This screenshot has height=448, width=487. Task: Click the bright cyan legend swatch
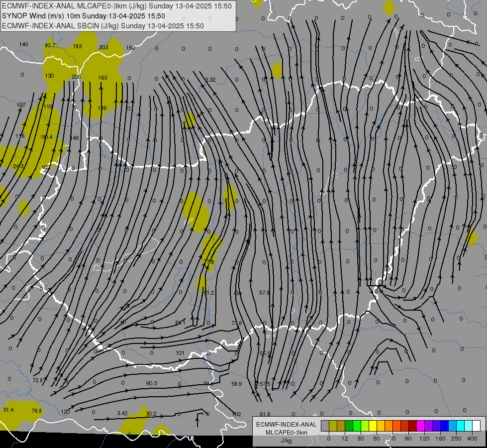[461, 426]
